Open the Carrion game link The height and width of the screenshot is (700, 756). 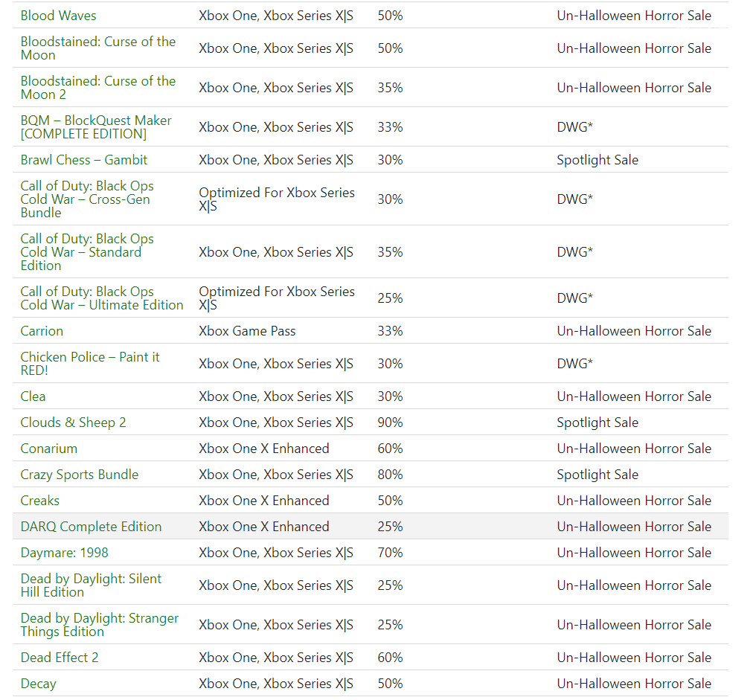42,331
